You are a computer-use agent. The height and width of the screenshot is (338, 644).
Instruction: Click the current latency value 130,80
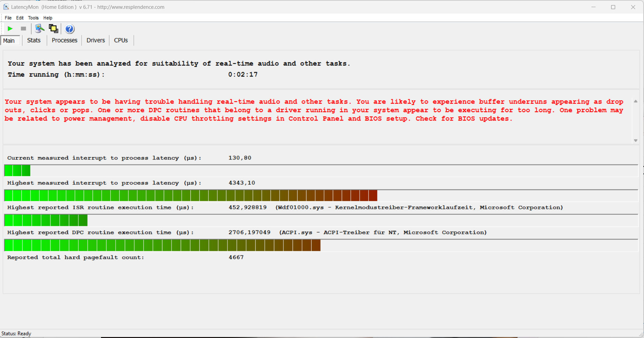point(240,158)
